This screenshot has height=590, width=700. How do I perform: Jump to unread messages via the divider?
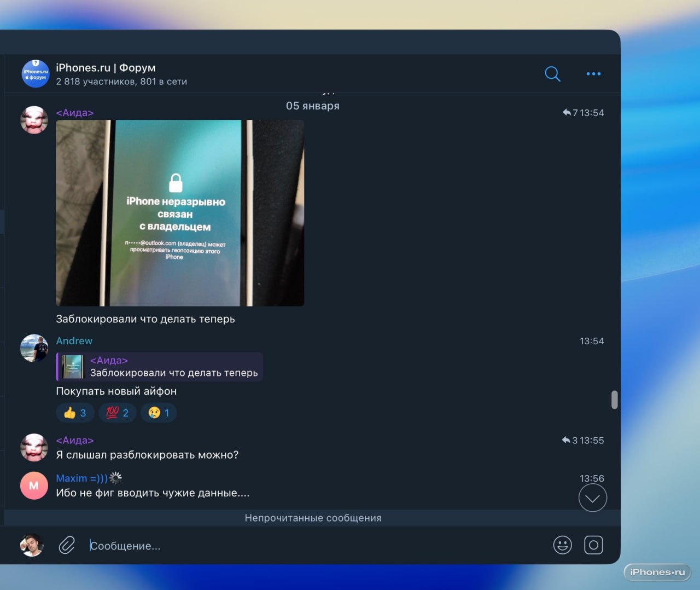click(313, 517)
